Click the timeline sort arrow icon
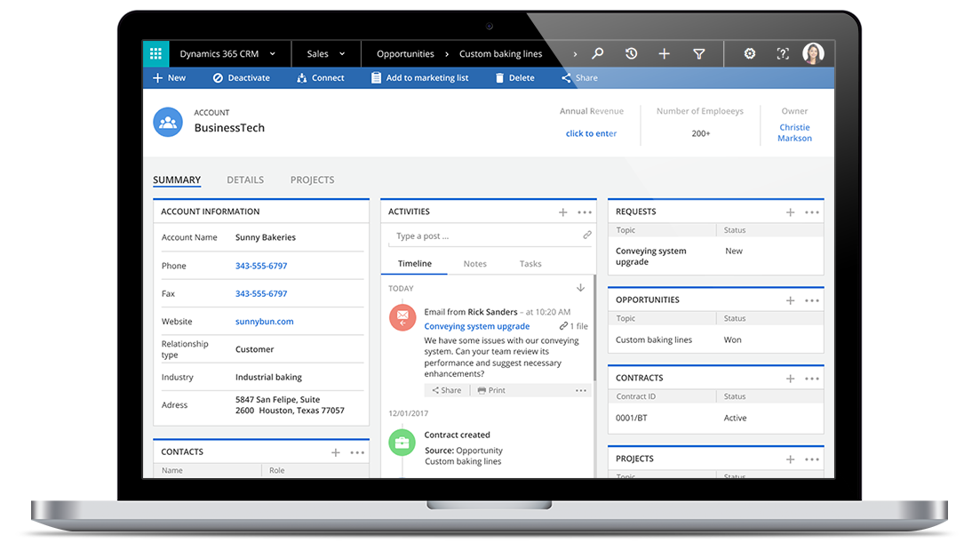Image resolution: width=980 pixels, height=551 pixels. click(x=580, y=288)
